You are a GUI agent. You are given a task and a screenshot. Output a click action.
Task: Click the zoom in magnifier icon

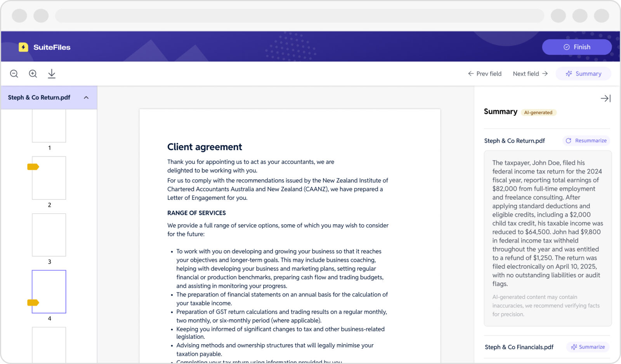tap(33, 74)
